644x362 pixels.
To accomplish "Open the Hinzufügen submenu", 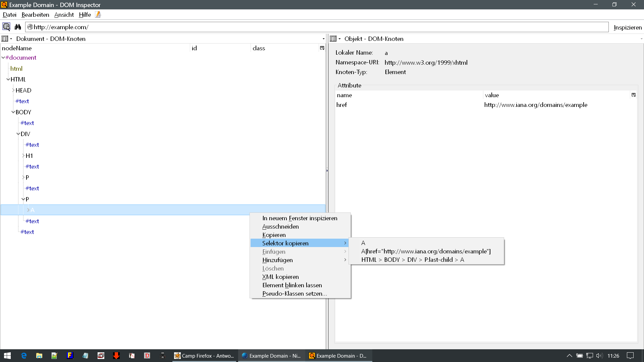I will coord(277,260).
